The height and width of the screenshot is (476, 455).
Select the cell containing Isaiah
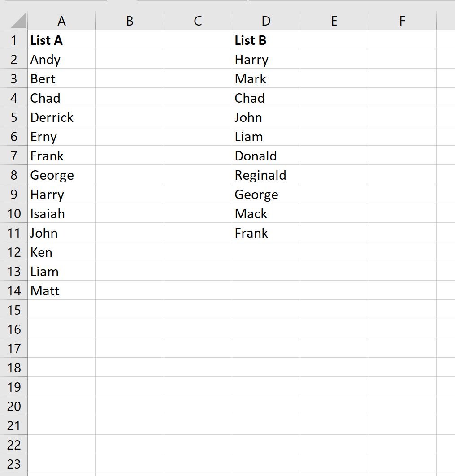coord(61,213)
